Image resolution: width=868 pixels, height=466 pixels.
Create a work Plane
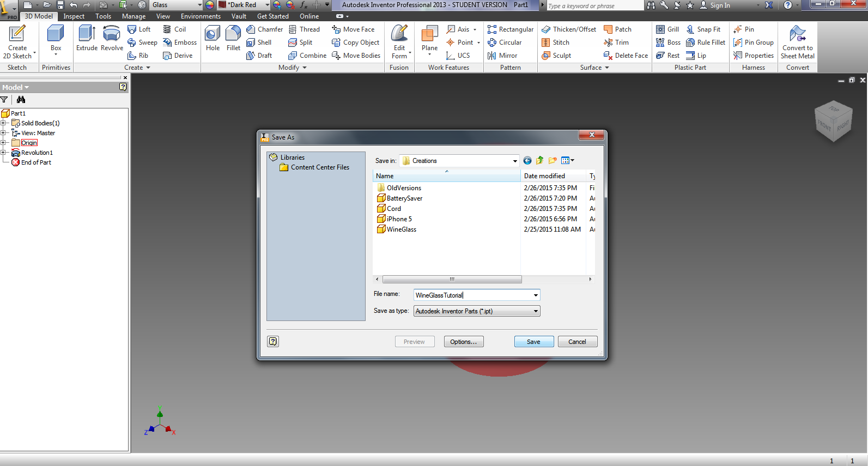(x=429, y=39)
